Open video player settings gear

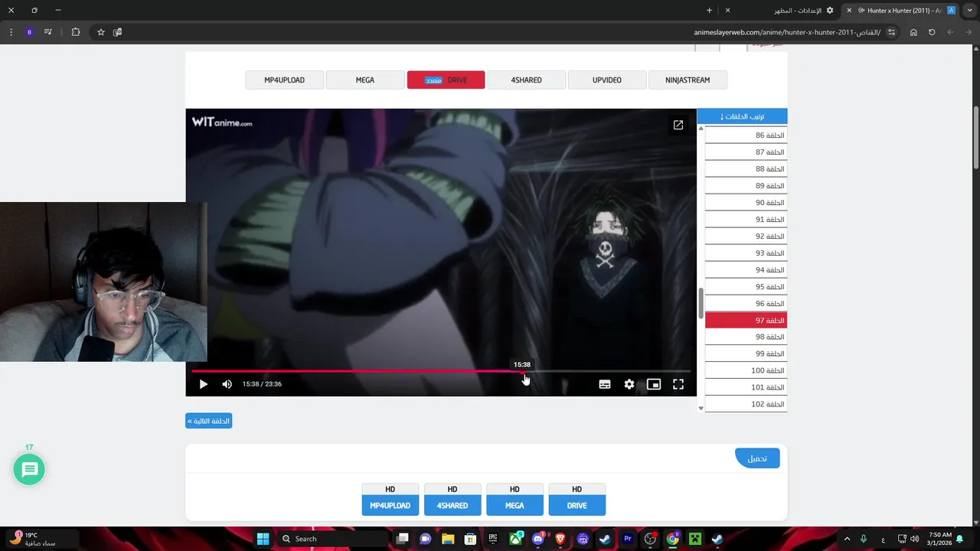[x=629, y=384]
